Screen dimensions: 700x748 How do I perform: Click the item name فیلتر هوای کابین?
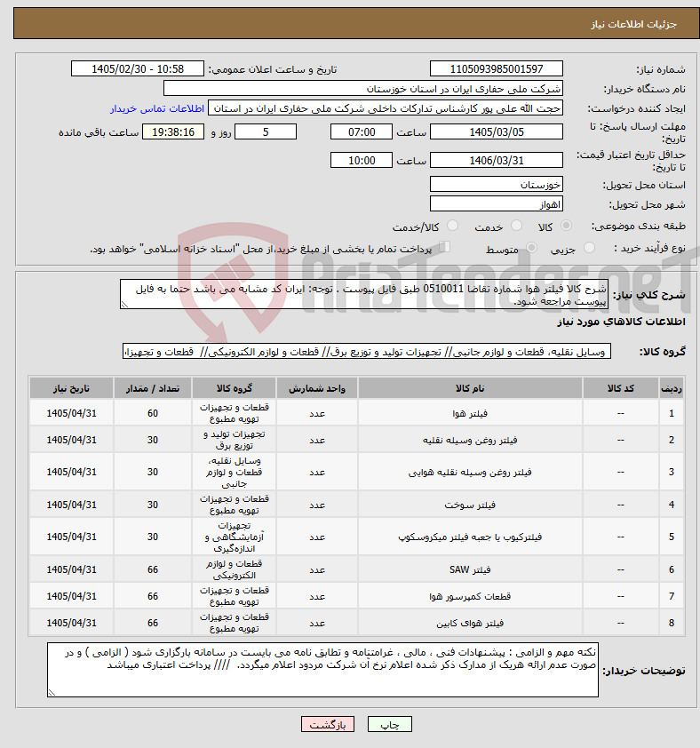(470, 623)
